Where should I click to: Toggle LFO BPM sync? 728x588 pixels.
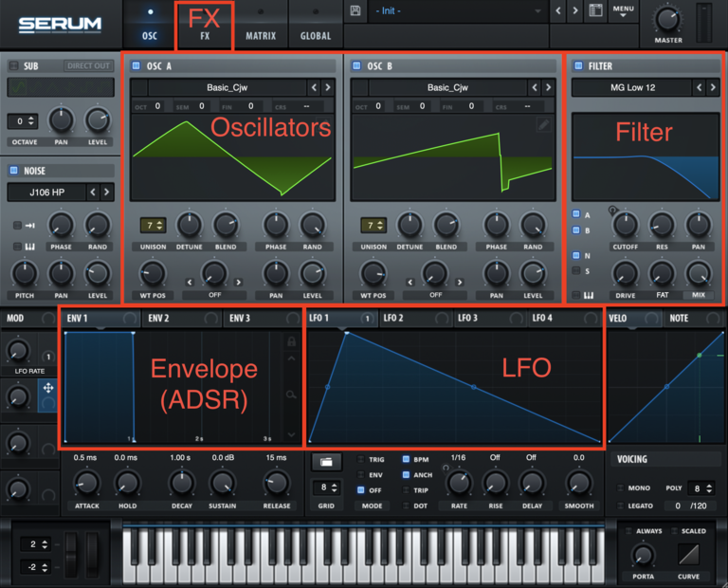click(406, 459)
